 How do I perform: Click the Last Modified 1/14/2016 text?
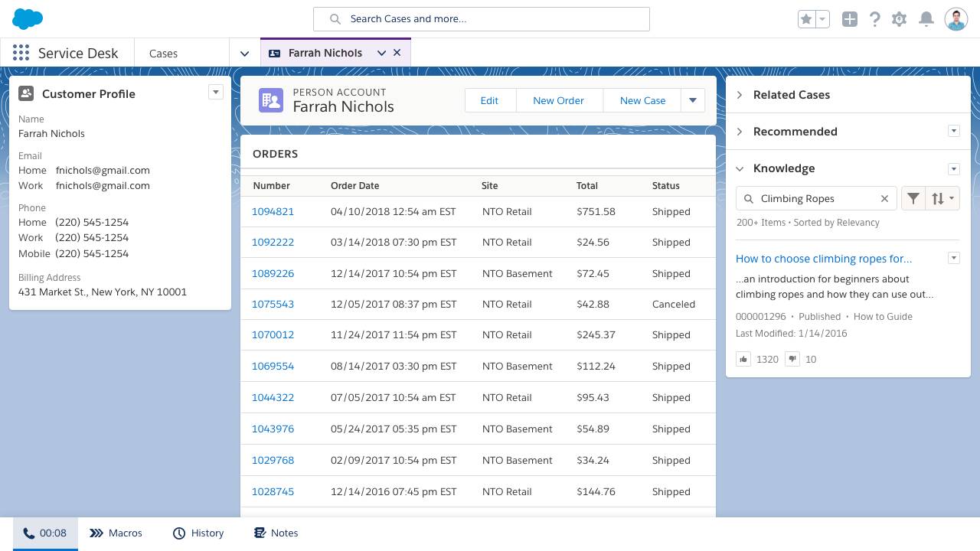[x=791, y=334]
